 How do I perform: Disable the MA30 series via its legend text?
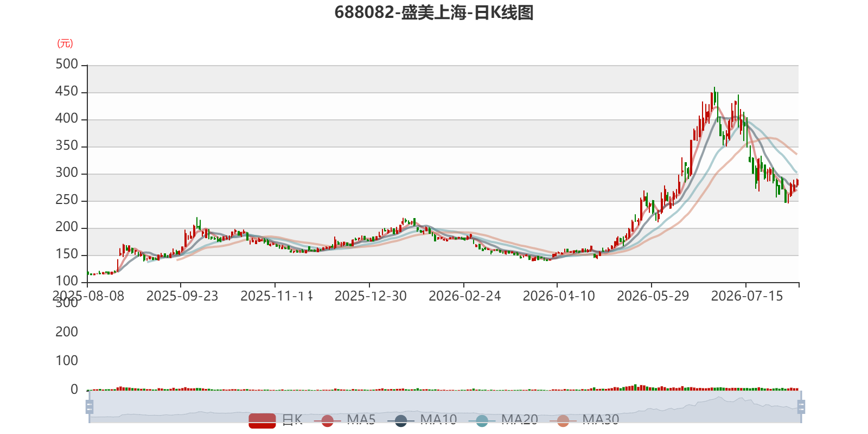(601, 419)
